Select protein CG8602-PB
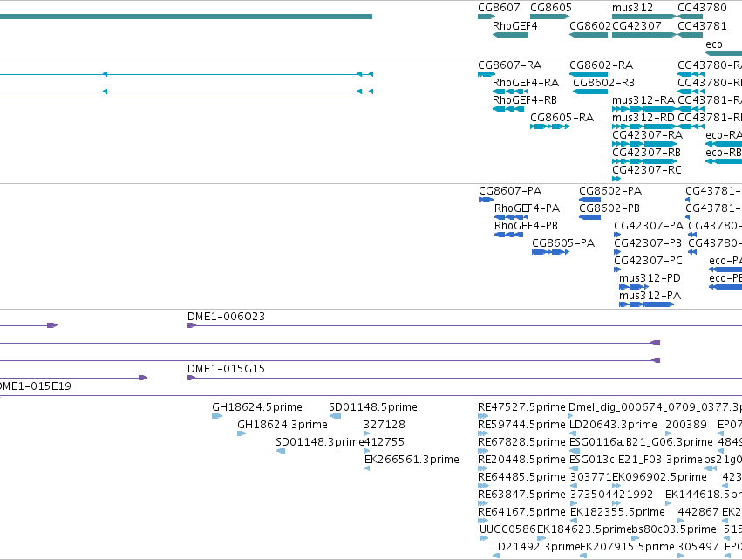The height and width of the screenshot is (560, 742). [589, 217]
